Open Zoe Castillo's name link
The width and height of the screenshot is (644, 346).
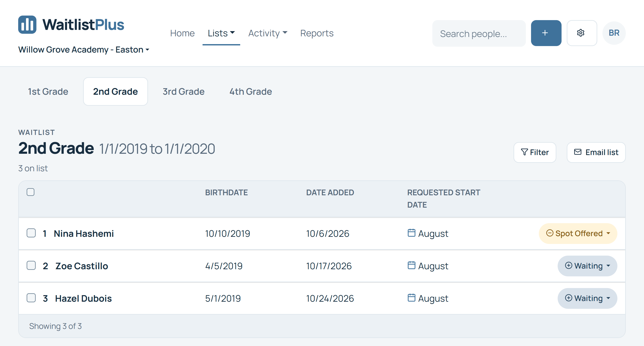(82, 266)
